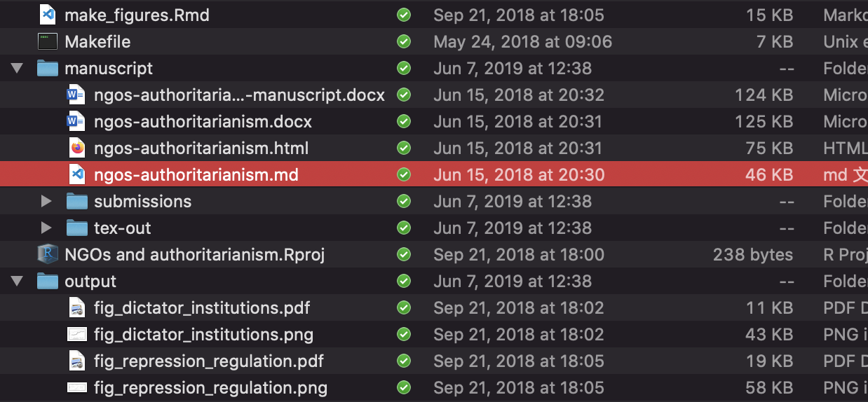Click the R project icon for NGOs and authoritarianism.Rproj
The width and height of the screenshot is (868, 402).
click(47, 254)
